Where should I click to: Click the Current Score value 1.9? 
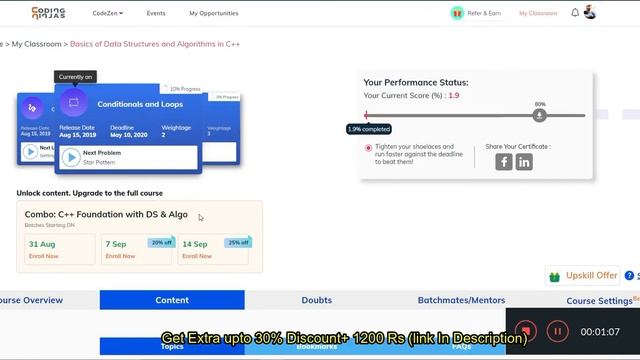click(454, 96)
